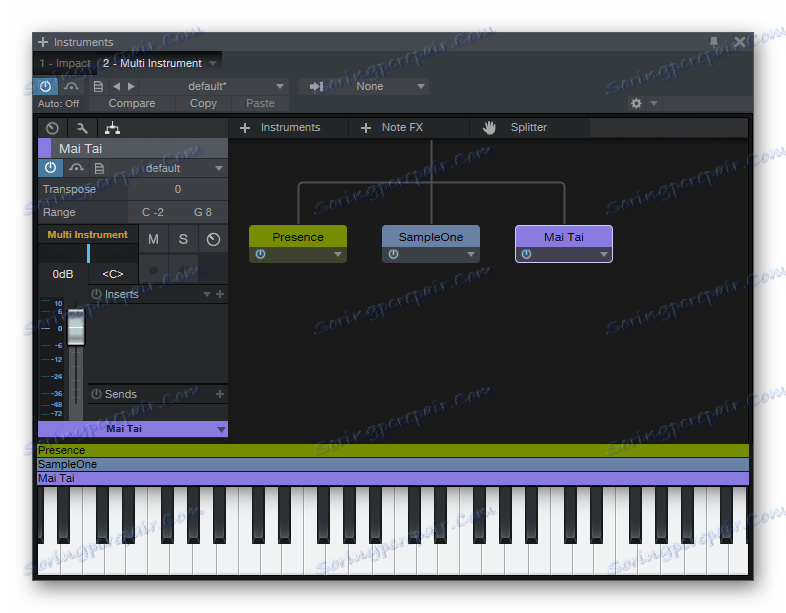Open the Inserts dropdown arrow

(x=207, y=294)
